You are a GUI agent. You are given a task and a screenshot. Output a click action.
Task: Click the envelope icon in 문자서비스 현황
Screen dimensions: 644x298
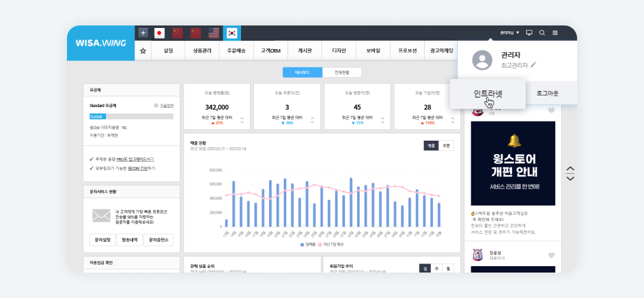(101, 216)
